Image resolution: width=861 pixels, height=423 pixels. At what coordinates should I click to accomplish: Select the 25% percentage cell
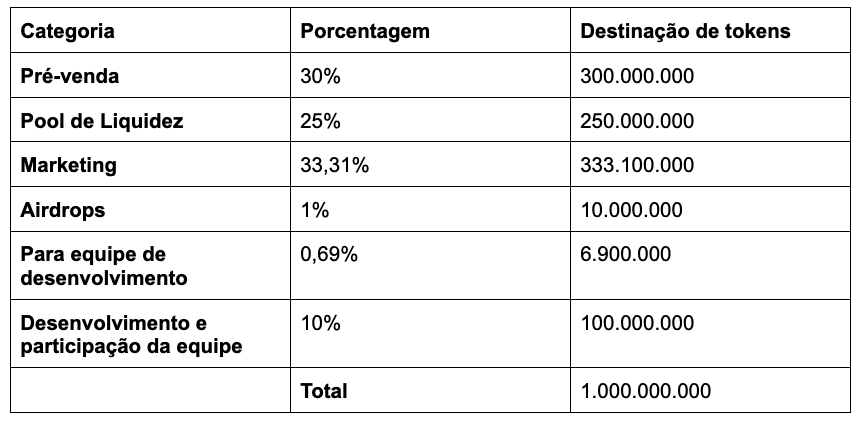[430, 120]
